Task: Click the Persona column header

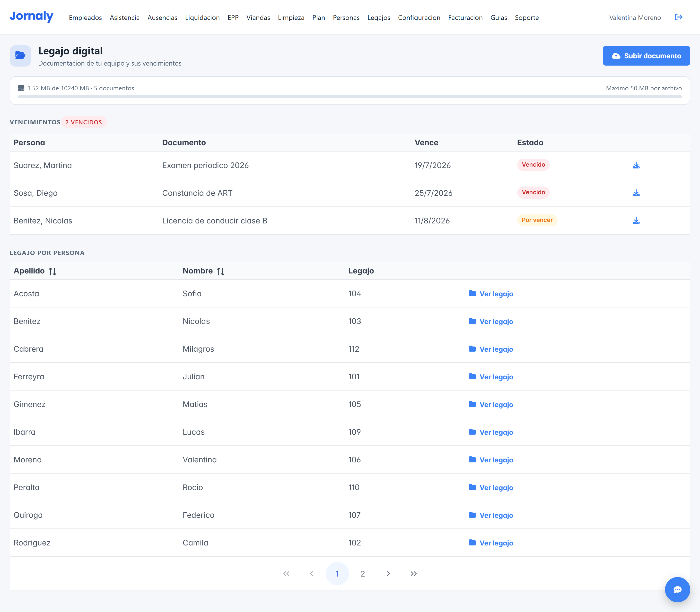Action: coord(29,142)
